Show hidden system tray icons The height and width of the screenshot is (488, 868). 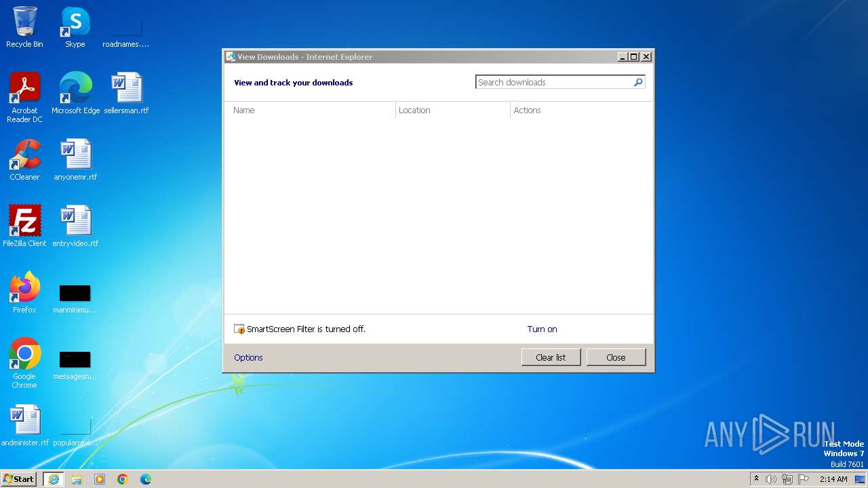757,479
